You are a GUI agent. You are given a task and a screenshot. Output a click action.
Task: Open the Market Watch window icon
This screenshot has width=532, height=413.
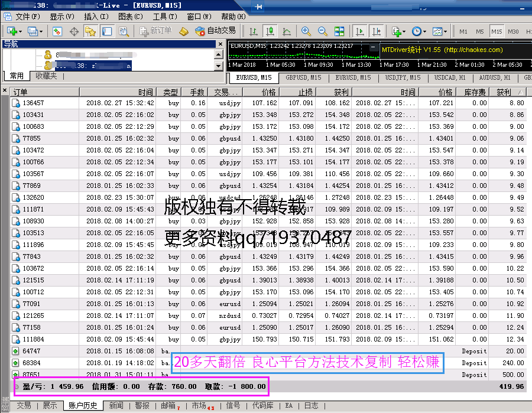click(57, 31)
